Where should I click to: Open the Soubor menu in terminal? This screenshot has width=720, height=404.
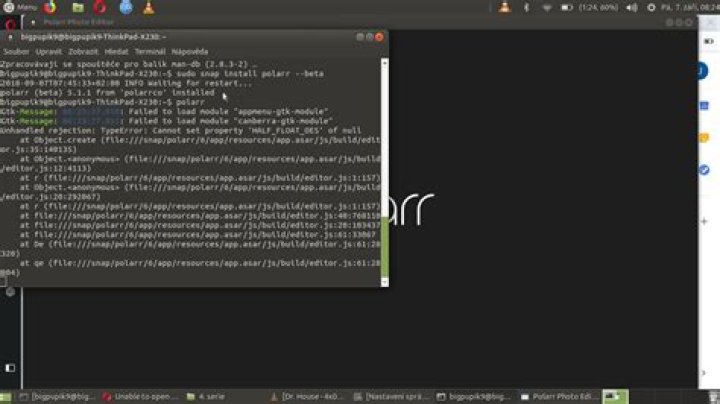[x=16, y=52]
